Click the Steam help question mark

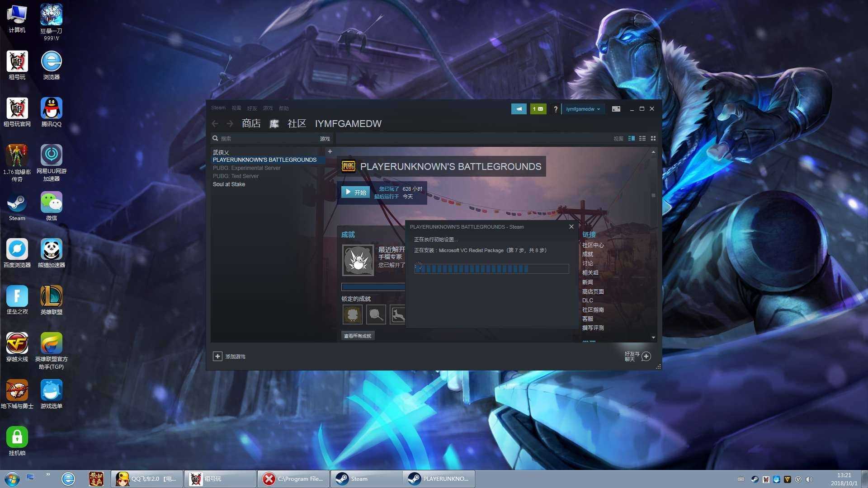556,109
